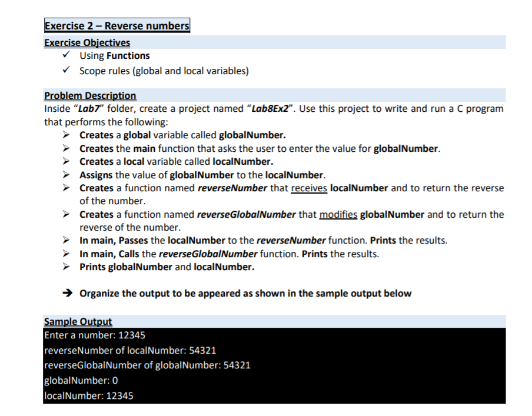This screenshot has width=532, height=416.
Task: Click the 'reverseNumber of localNumber: 54321' line
Action: pos(130,350)
